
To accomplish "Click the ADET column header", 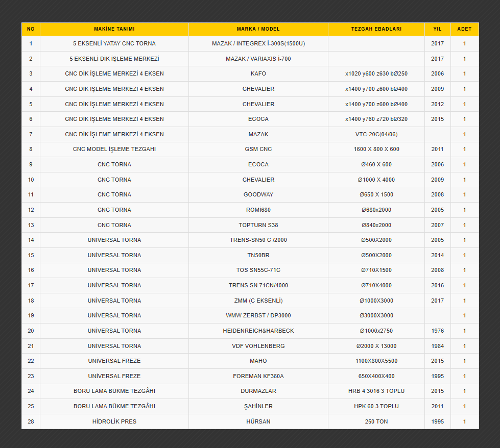I will pyautogui.click(x=465, y=29).
